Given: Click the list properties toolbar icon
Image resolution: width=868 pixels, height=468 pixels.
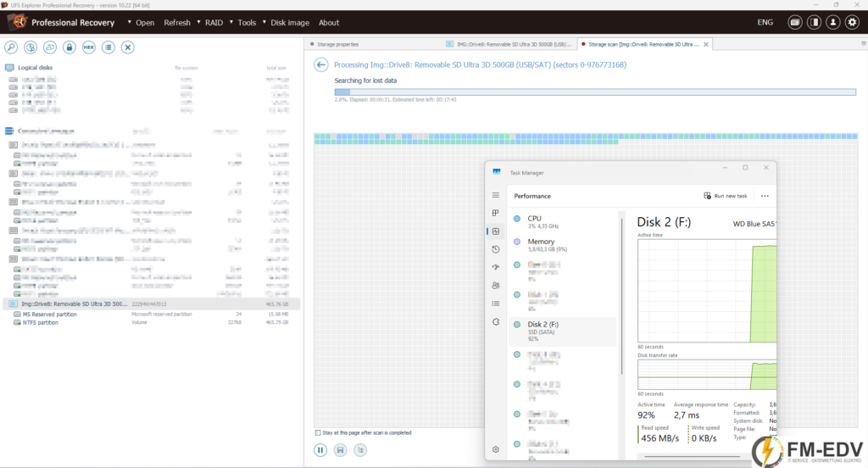Looking at the screenshot, I should pyautogui.click(x=108, y=47).
